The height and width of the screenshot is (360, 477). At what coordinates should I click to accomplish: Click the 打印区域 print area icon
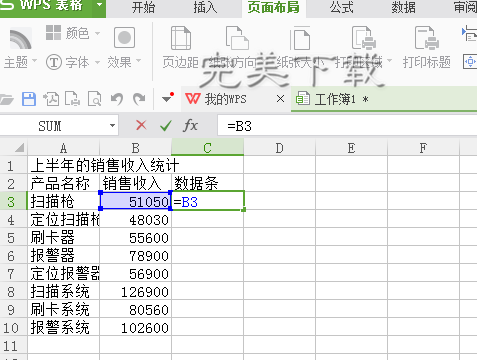[364, 38]
